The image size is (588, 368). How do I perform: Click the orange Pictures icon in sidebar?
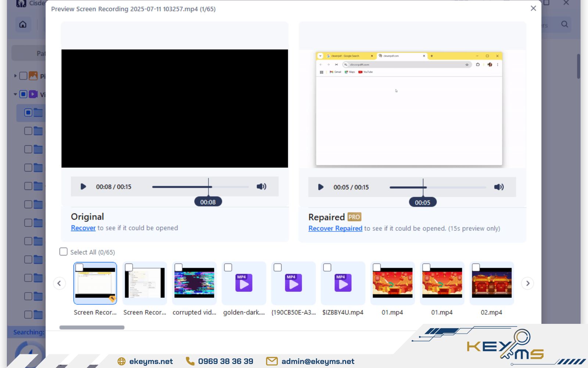[33, 75]
